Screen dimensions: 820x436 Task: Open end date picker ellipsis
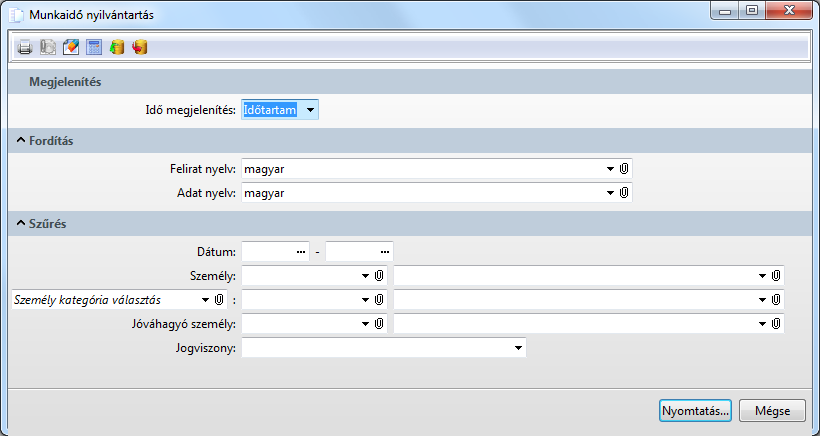coord(385,252)
